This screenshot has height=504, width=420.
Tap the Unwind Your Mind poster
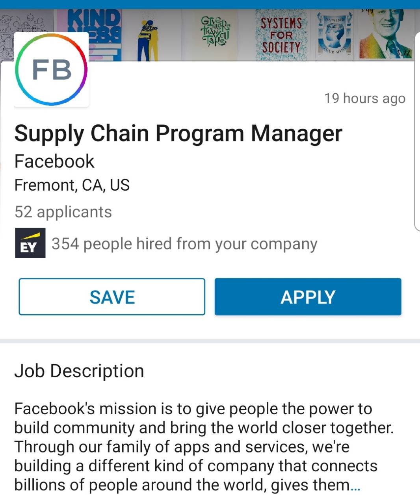tap(334, 35)
